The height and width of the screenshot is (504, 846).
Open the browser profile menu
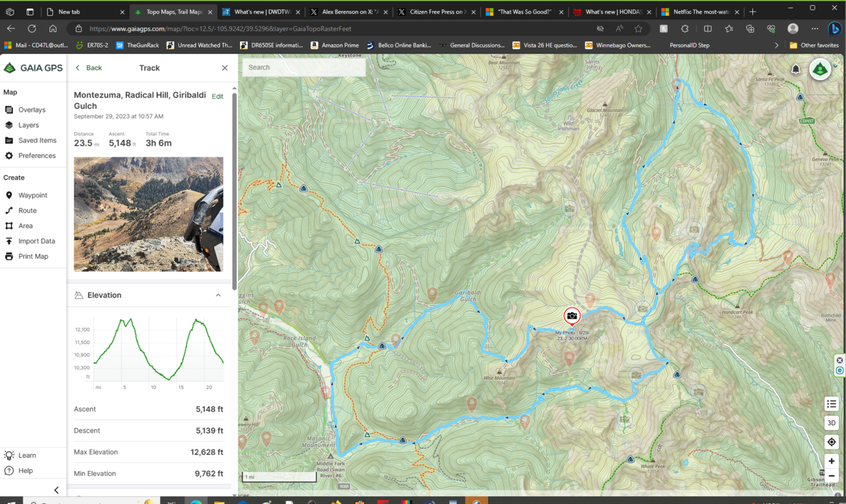793,29
